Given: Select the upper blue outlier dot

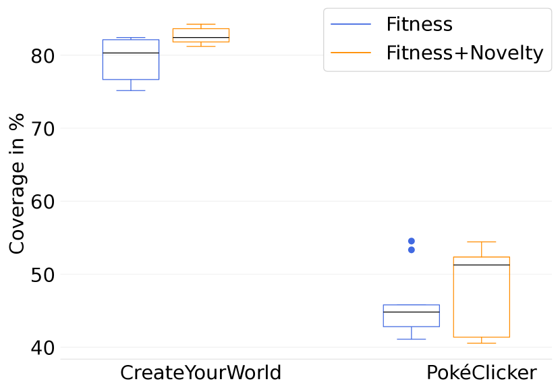Looking at the screenshot, I should [x=412, y=241].
